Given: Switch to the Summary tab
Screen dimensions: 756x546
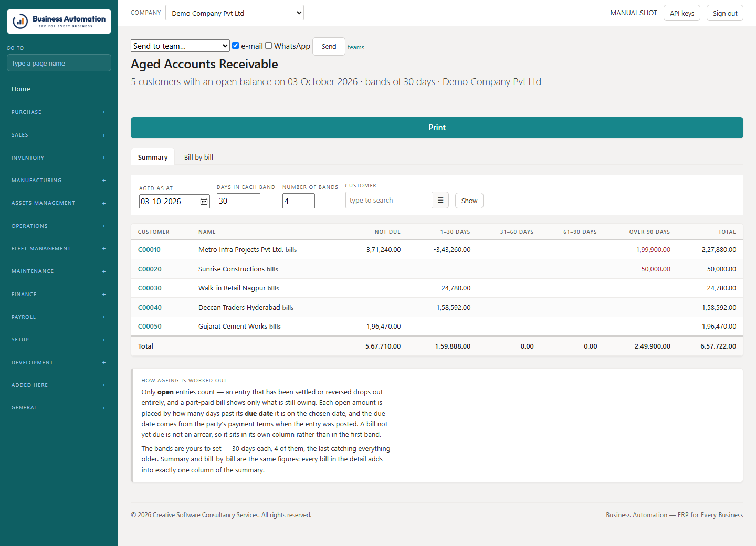Looking at the screenshot, I should (153, 157).
